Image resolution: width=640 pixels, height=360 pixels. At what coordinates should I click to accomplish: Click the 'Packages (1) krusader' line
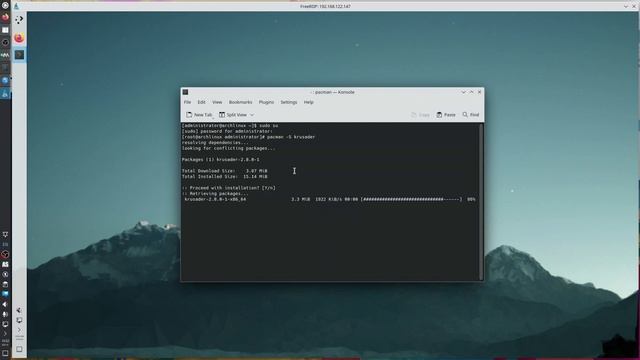pyautogui.click(x=221, y=160)
